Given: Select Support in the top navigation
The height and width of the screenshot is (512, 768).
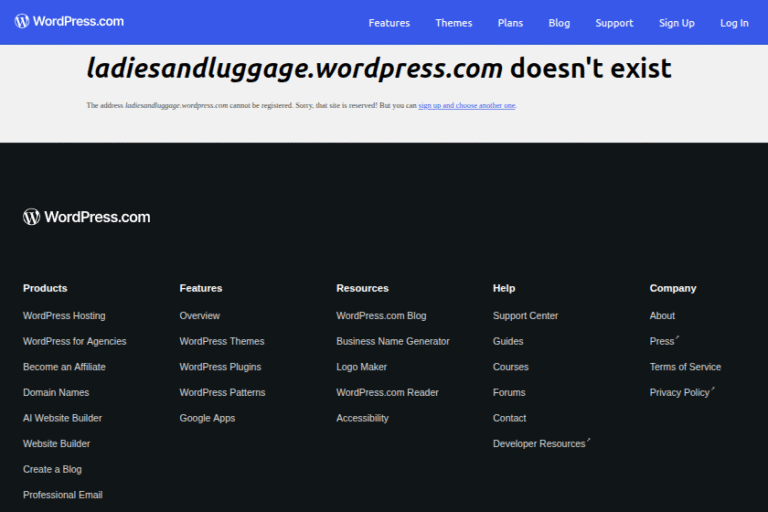Looking at the screenshot, I should (614, 23).
